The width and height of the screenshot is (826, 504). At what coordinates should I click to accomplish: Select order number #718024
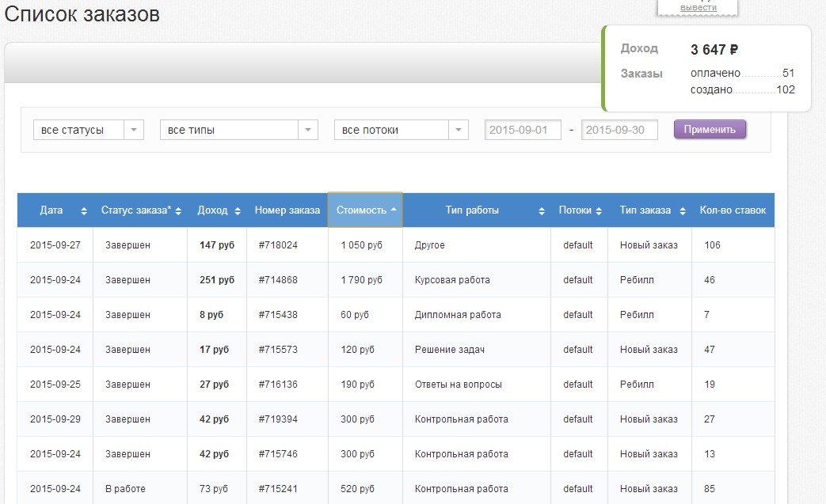pos(278,245)
